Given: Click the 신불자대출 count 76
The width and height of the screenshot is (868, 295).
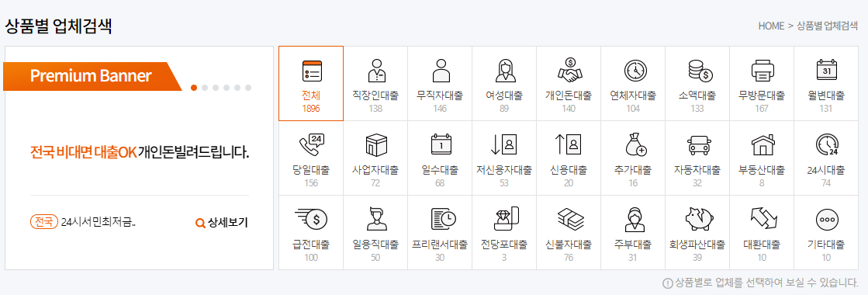Looking at the screenshot, I should point(569,257).
